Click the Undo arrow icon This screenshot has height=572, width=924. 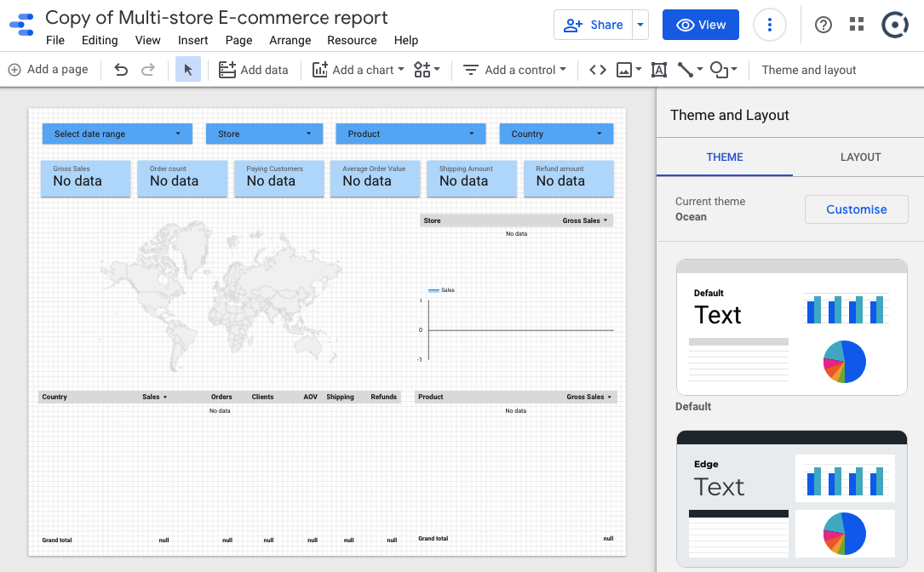coord(121,70)
